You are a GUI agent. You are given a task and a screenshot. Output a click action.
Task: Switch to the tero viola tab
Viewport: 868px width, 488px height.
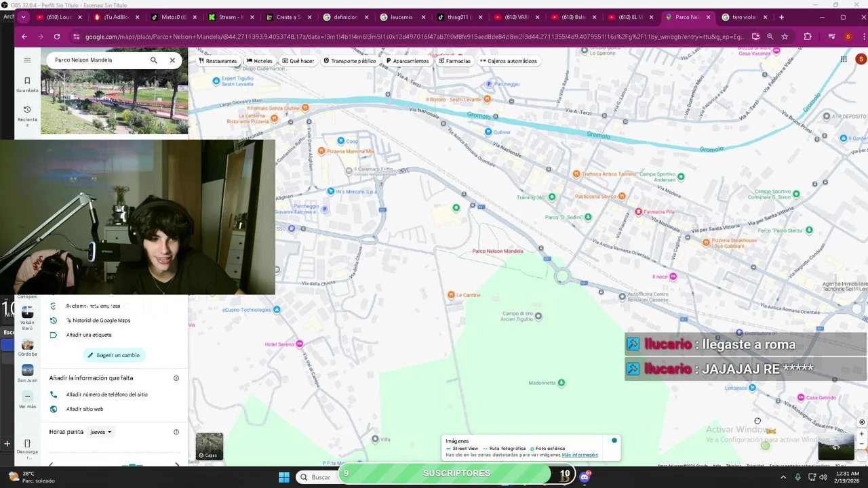[744, 17]
